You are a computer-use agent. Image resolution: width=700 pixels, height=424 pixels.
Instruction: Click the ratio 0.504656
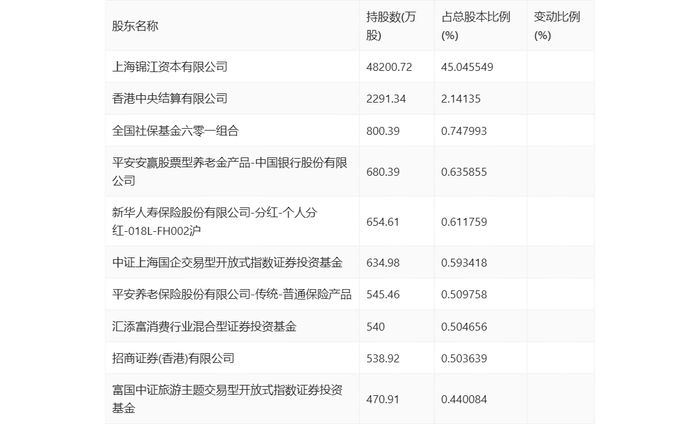(x=464, y=327)
